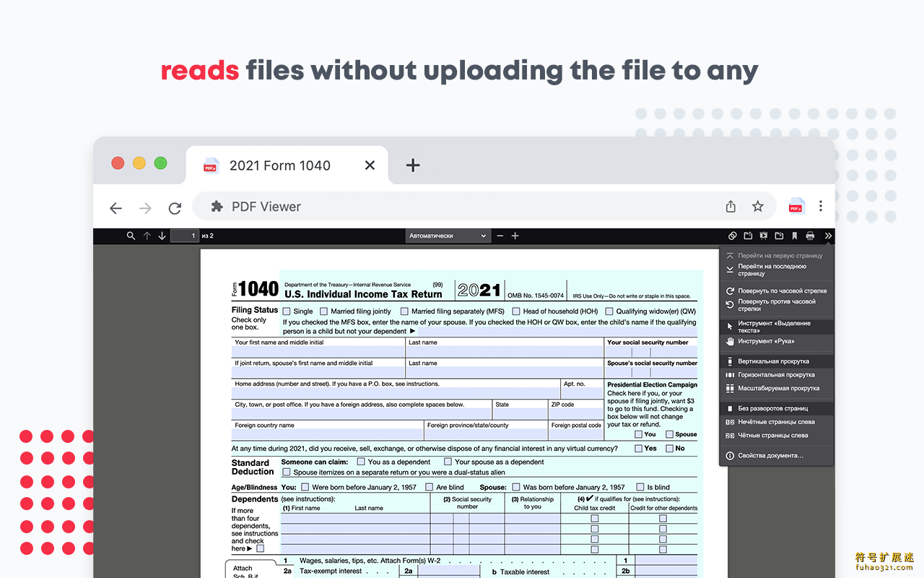Image resolution: width=924 pixels, height=578 pixels.
Task: Check Yes for virtual currency question
Action: (638, 448)
